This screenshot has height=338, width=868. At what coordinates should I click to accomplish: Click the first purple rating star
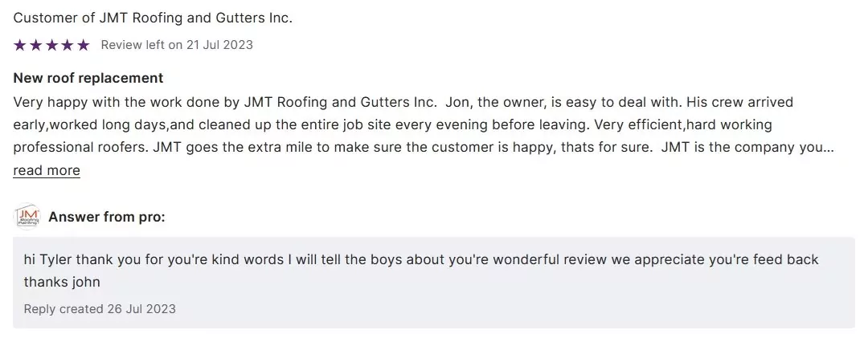pyautogui.click(x=20, y=45)
